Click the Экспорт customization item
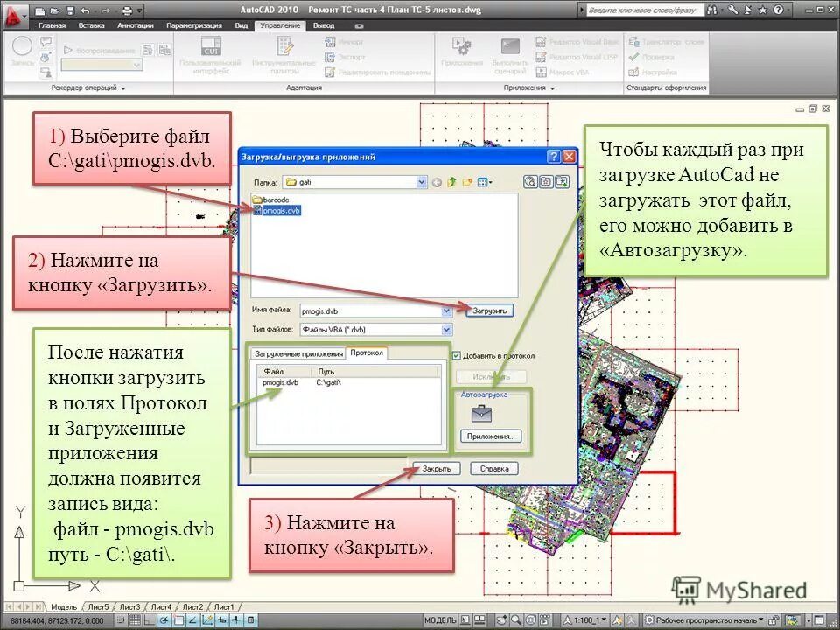Image resolution: width=840 pixels, height=630 pixels. click(x=345, y=57)
